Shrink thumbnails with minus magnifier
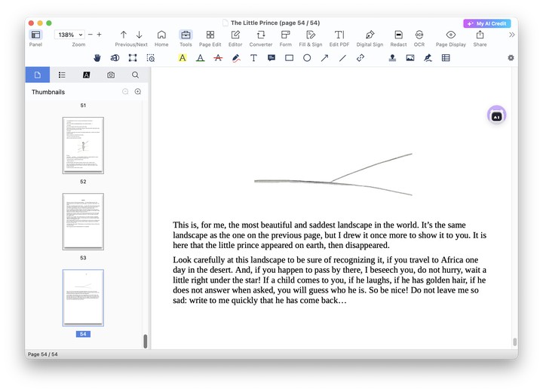 coord(125,91)
